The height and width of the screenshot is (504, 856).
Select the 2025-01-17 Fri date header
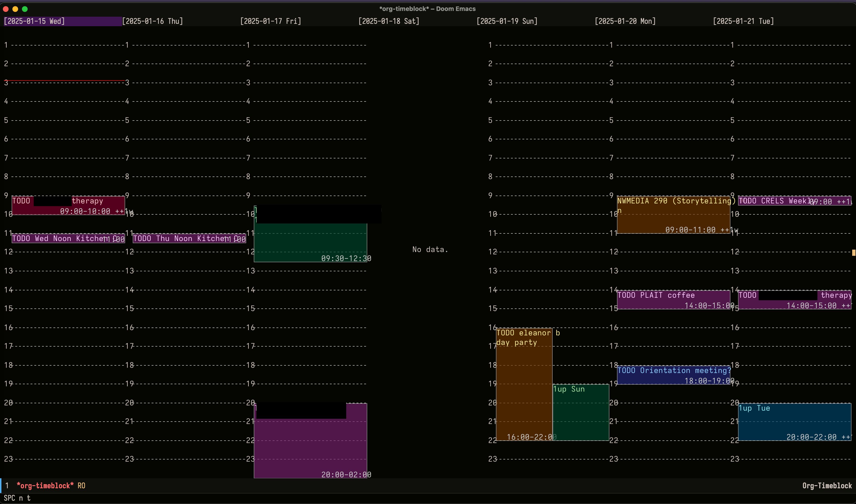pyautogui.click(x=271, y=21)
